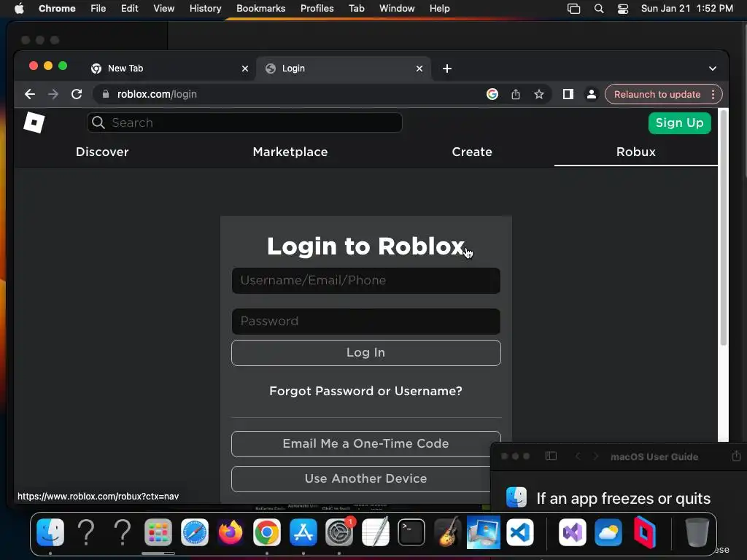Open Chrome three-dot menu
The width and height of the screenshot is (747, 560).
click(713, 94)
